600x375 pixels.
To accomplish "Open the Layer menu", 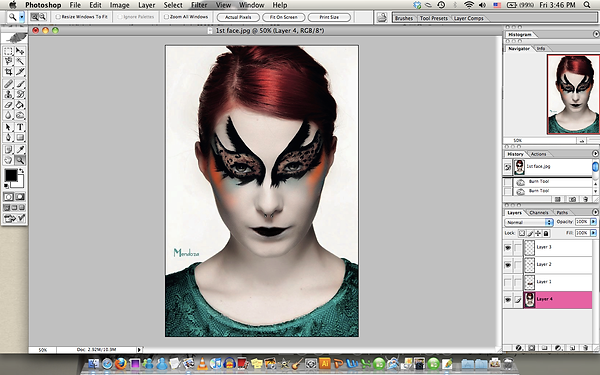I will tap(147, 5).
